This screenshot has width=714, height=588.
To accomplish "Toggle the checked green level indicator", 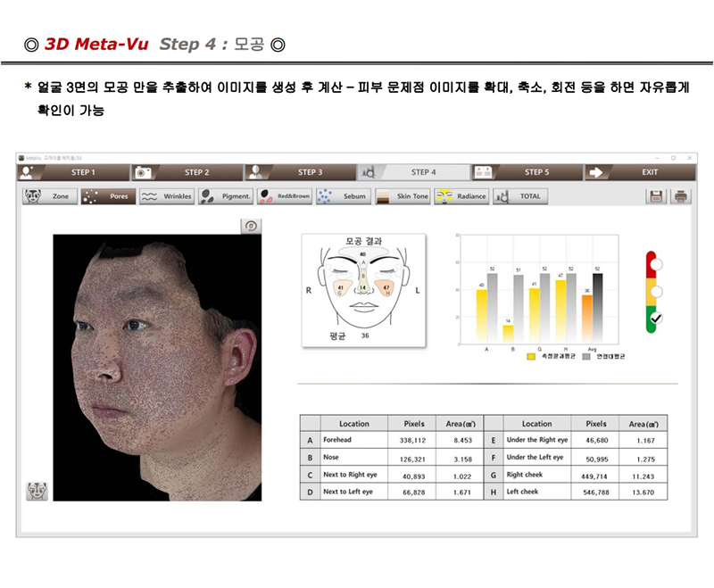I will (656, 318).
